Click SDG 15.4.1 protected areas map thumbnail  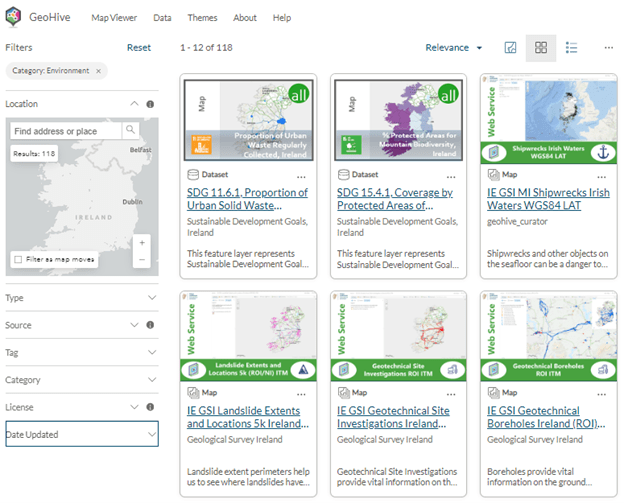pos(398,120)
